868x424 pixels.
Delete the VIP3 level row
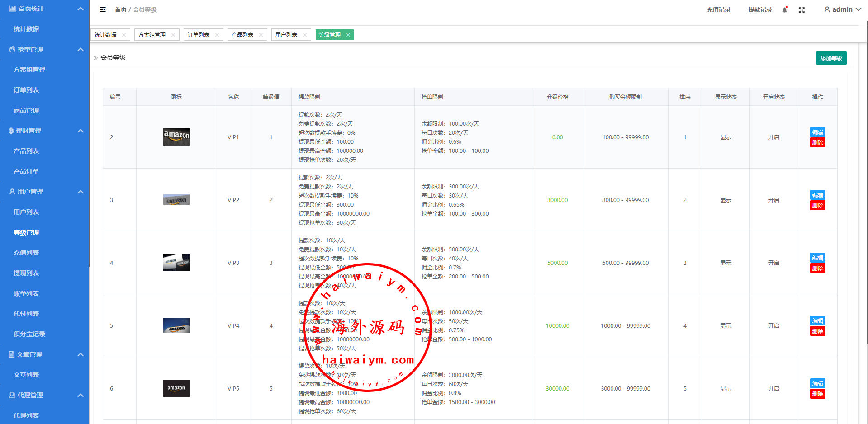pos(817,269)
